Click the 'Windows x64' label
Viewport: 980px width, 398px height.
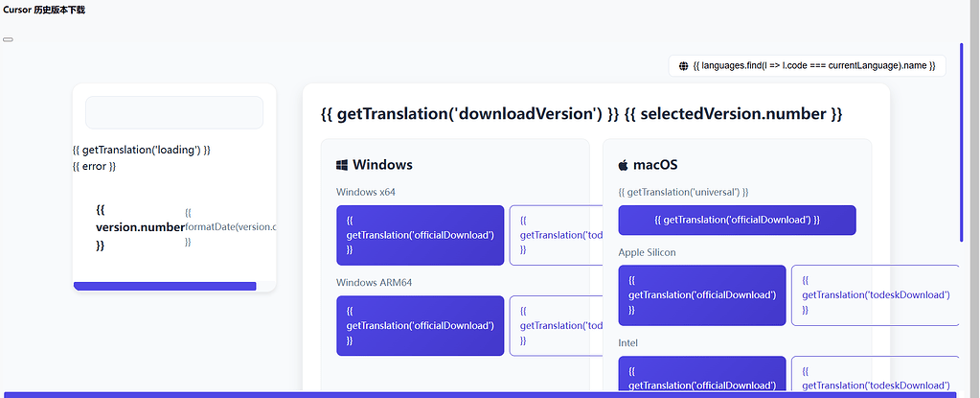(366, 192)
